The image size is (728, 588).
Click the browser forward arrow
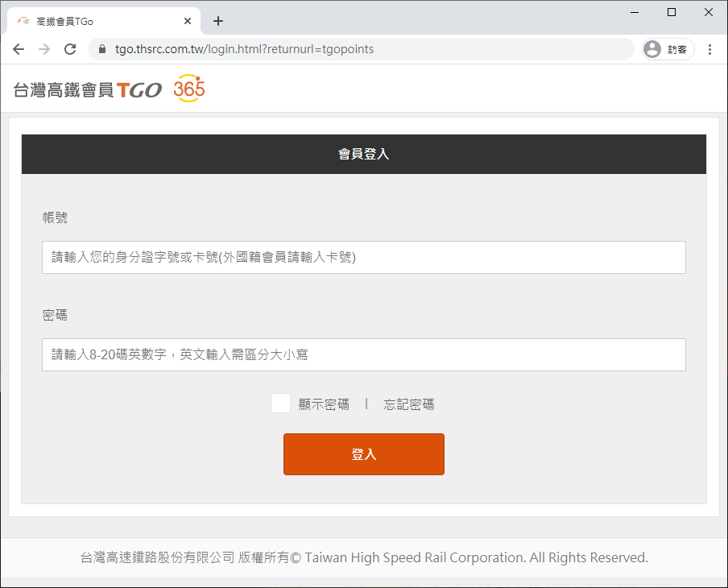[44, 49]
